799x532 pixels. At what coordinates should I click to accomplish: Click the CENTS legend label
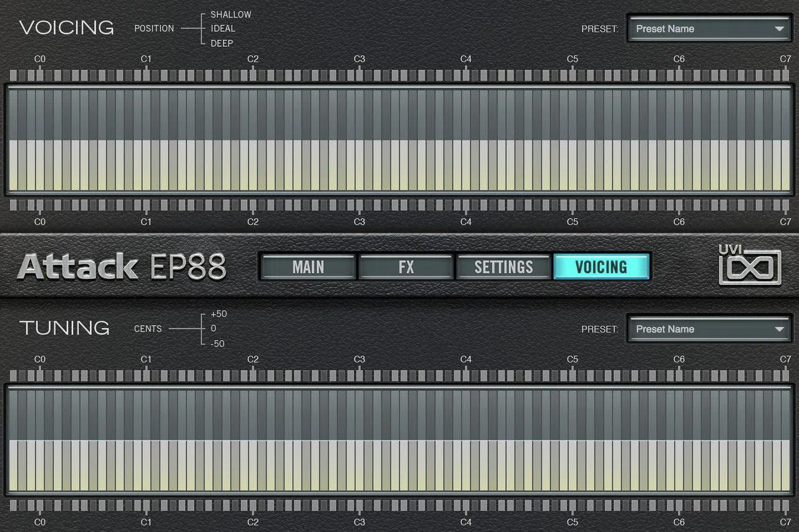tap(148, 329)
